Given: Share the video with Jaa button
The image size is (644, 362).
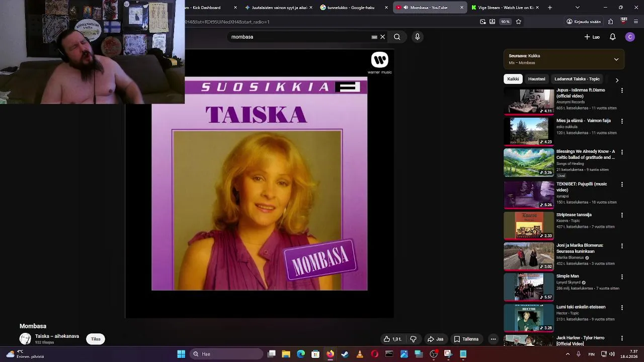Looking at the screenshot, I should [436, 339].
